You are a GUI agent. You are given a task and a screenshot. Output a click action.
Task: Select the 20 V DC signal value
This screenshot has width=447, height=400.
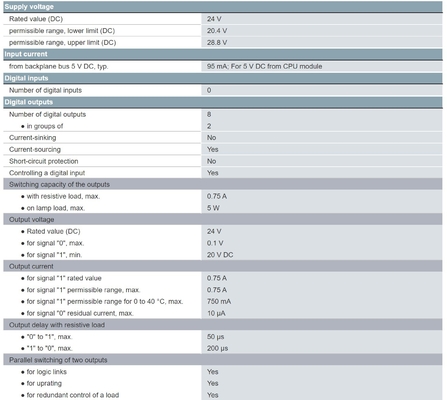coord(220,255)
